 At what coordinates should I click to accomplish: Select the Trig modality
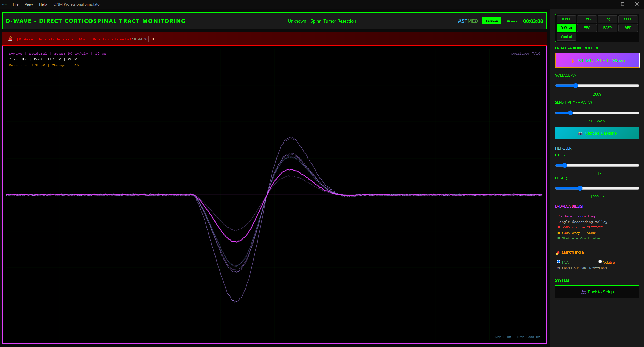click(x=607, y=19)
